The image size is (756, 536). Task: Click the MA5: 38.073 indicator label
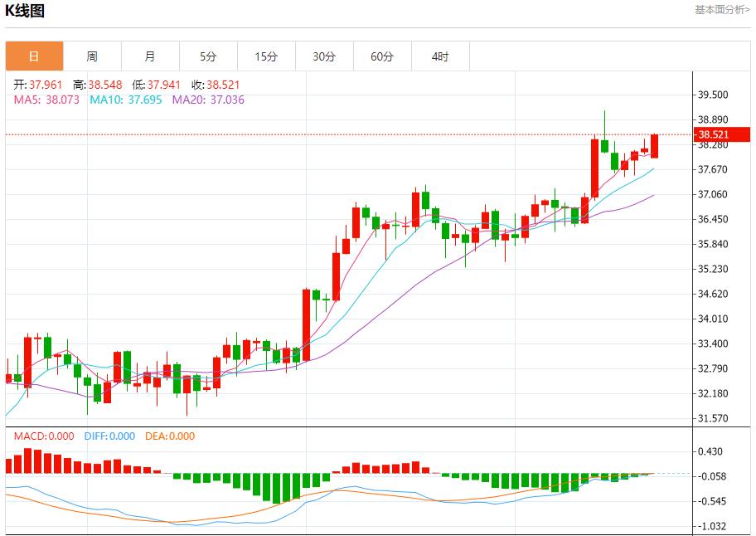point(46,100)
